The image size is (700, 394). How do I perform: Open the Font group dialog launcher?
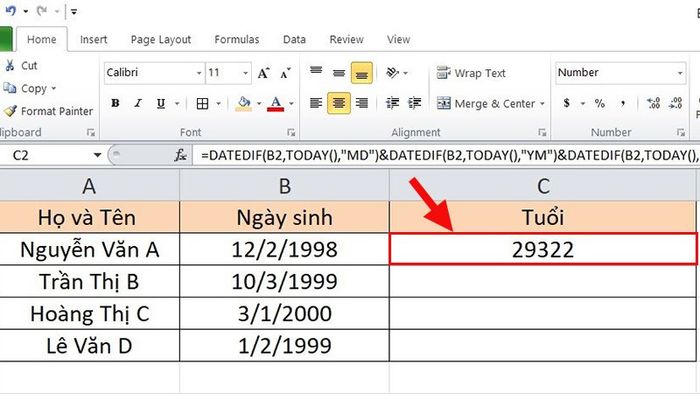(291, 133)
